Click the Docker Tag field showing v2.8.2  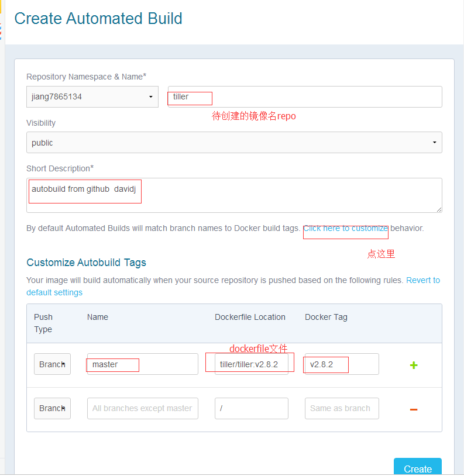(x=341, y=364)
